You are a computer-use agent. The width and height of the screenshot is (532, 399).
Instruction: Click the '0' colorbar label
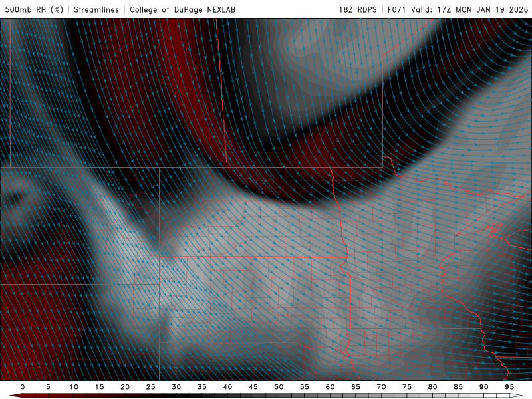click(23, 387)
